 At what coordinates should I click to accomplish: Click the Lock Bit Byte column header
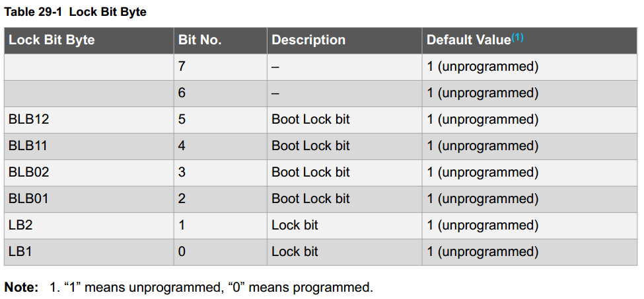(89, 40)
